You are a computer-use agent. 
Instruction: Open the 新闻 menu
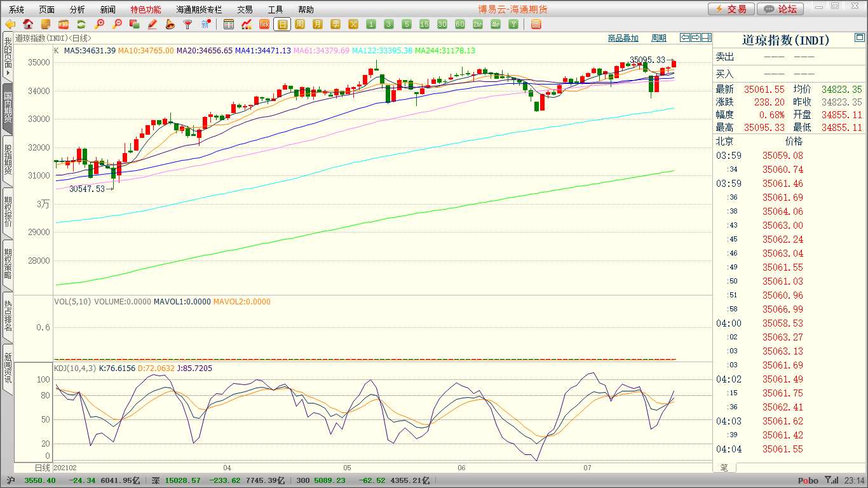108,10
